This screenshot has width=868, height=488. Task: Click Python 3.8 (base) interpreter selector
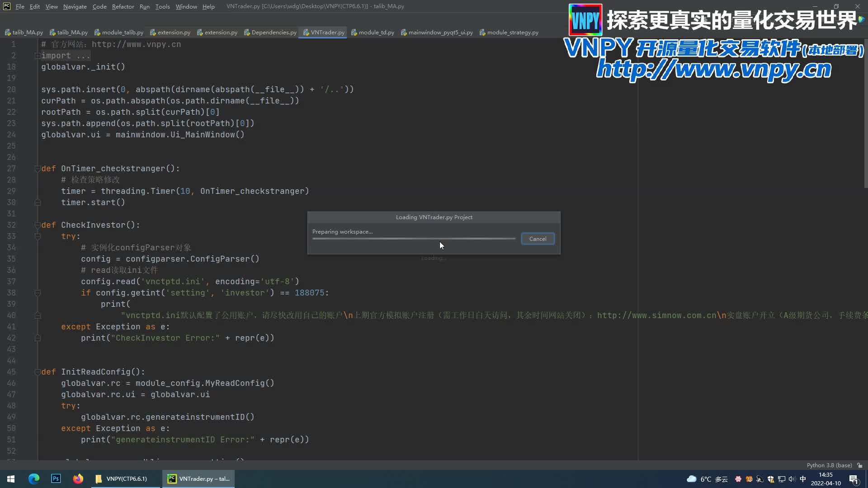coord(829,465)
